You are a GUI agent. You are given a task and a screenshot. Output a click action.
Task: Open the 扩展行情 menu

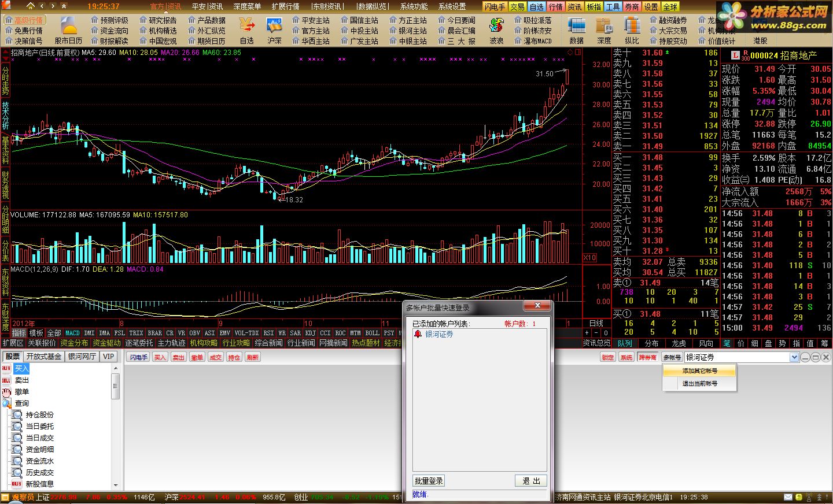tap(285, 6)
